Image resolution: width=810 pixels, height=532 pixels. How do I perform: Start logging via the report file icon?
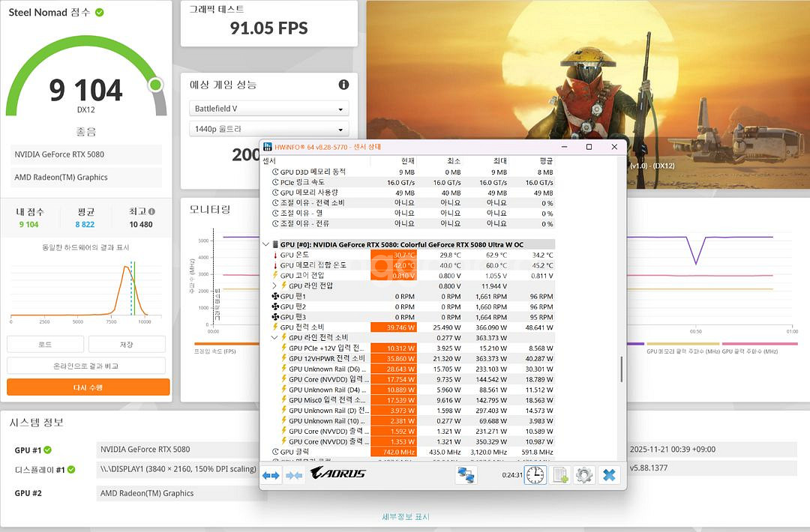[559, 475]
